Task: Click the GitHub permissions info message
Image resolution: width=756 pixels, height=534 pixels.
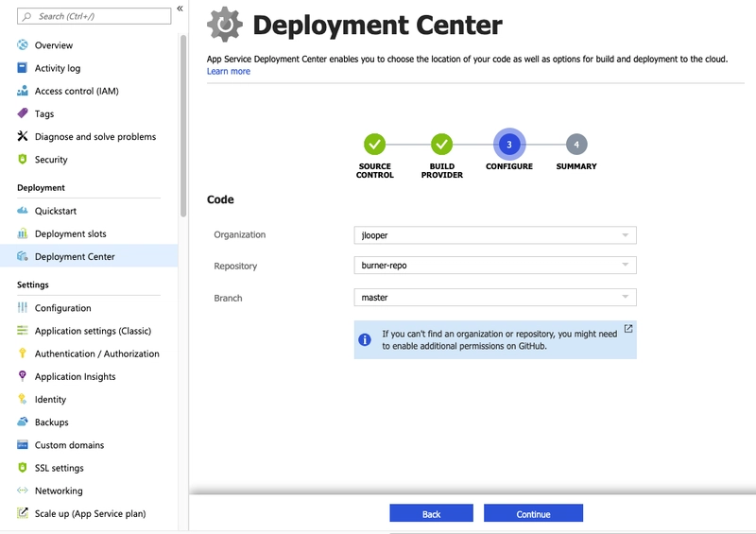Action: [495, 339]
